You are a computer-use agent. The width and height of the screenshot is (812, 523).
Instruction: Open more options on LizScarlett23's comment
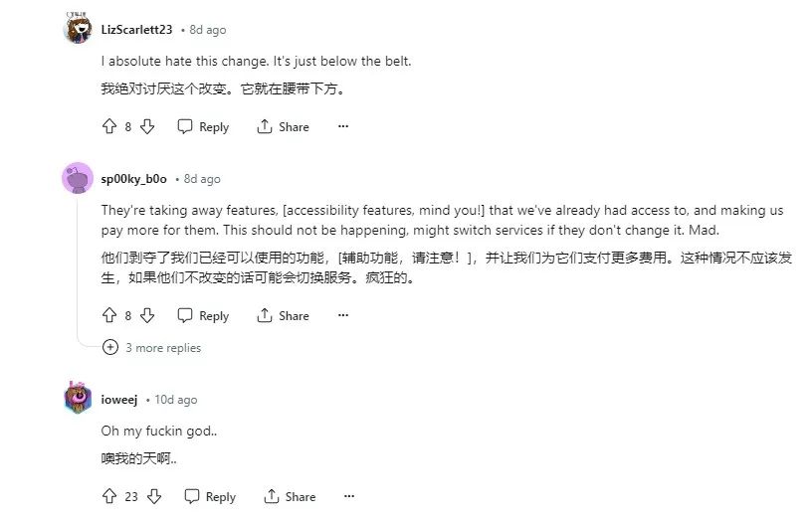[343, 127]
